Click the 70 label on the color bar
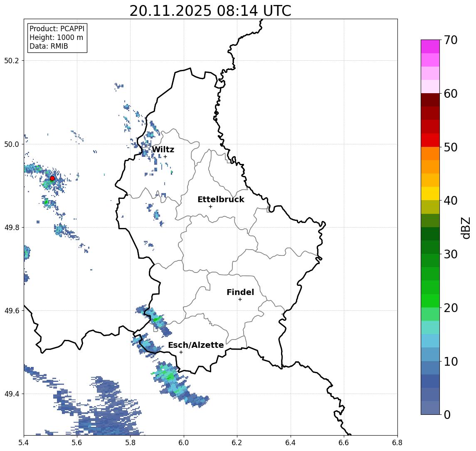Image resolution: width=476 pixels, height=451 pixels. [451, 40]
